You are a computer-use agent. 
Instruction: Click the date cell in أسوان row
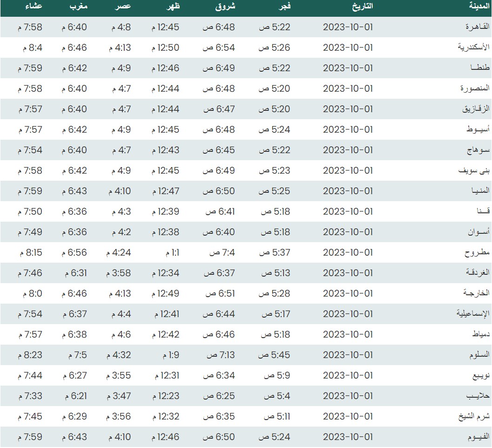click(348, 232)
